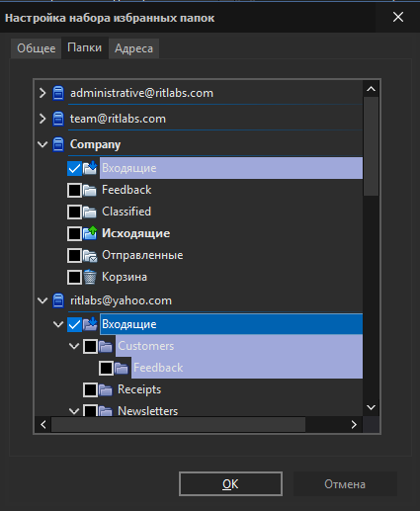Uncheck Входящие under Company

point(74,168)
